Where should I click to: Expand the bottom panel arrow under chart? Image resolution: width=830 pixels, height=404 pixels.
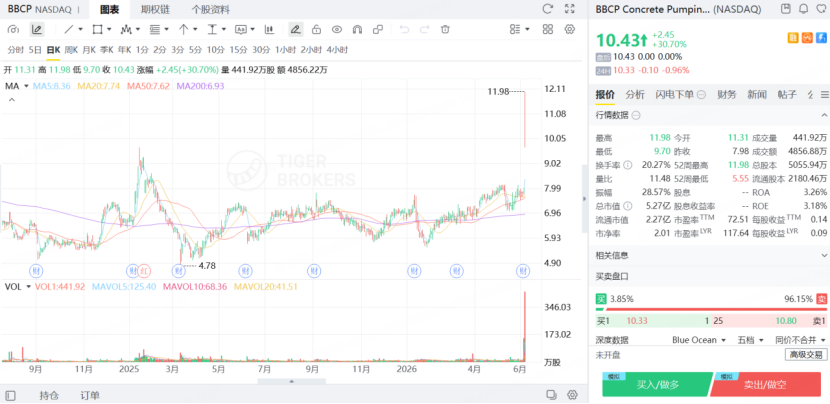click(x=291, y=381)
